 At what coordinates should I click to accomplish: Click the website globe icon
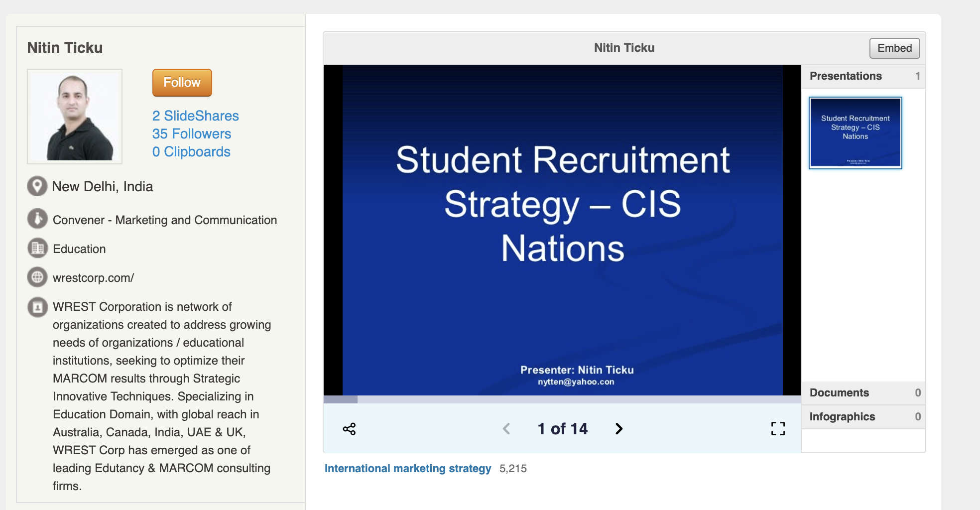coord(37,277)
